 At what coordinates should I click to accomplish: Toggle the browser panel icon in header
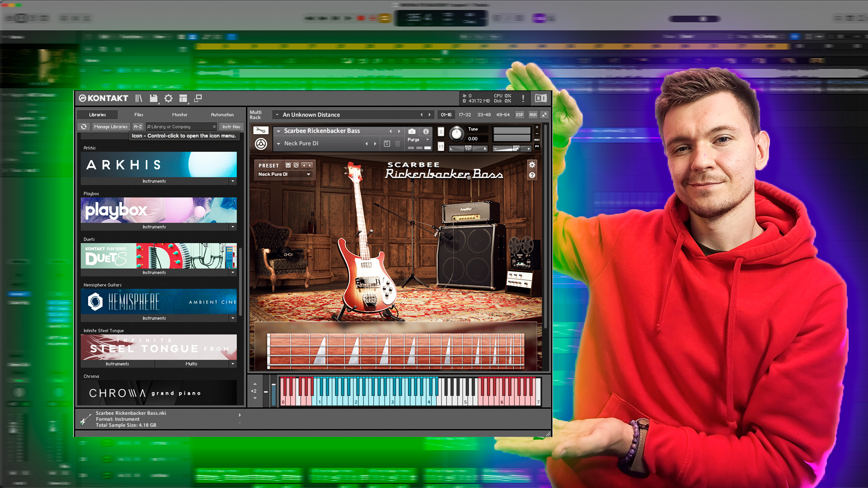point(138,98)
